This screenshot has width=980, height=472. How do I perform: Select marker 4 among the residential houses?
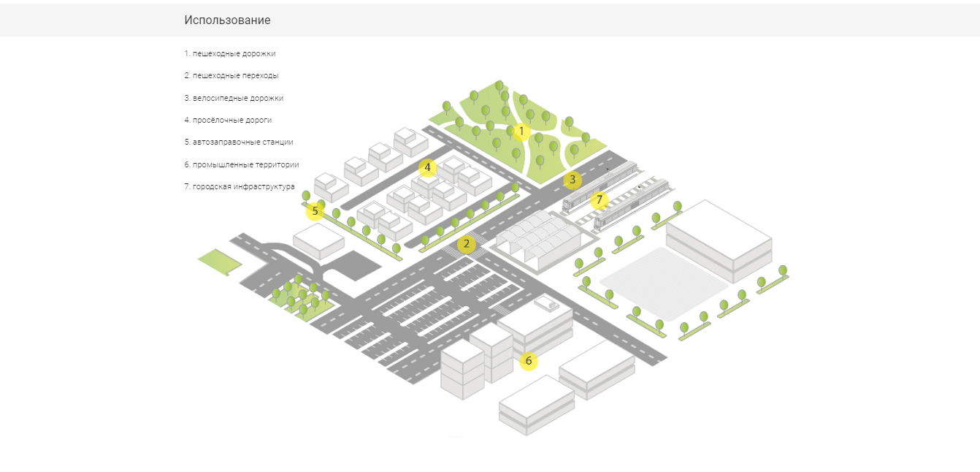[428, 167]
